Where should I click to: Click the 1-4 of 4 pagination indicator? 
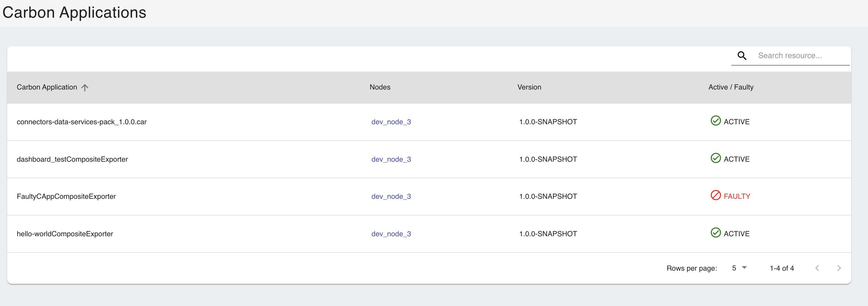(782, 268)
